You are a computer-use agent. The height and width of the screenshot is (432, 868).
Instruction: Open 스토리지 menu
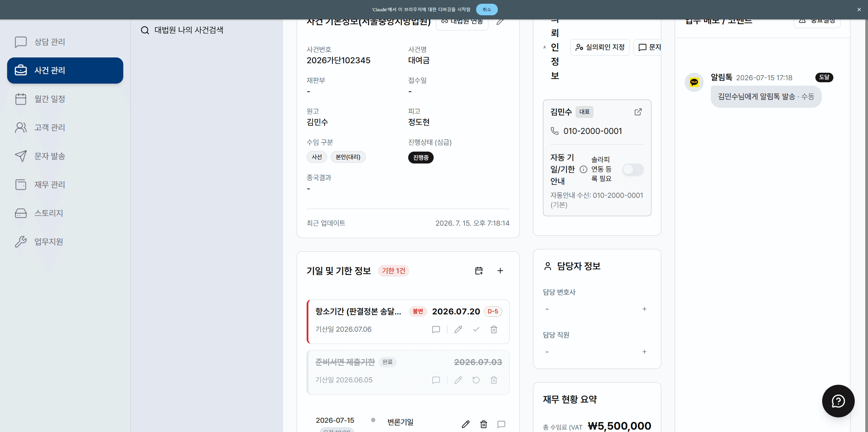click(65, 213)
